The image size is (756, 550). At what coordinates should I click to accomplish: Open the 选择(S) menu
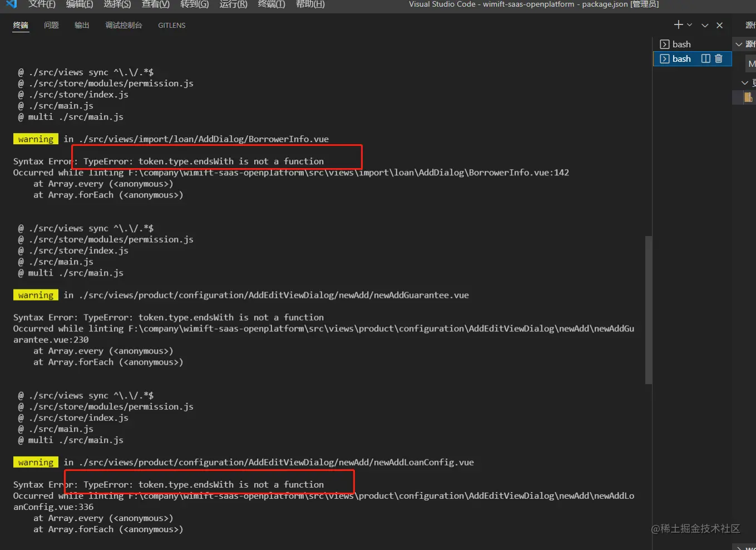coord(117,4)
